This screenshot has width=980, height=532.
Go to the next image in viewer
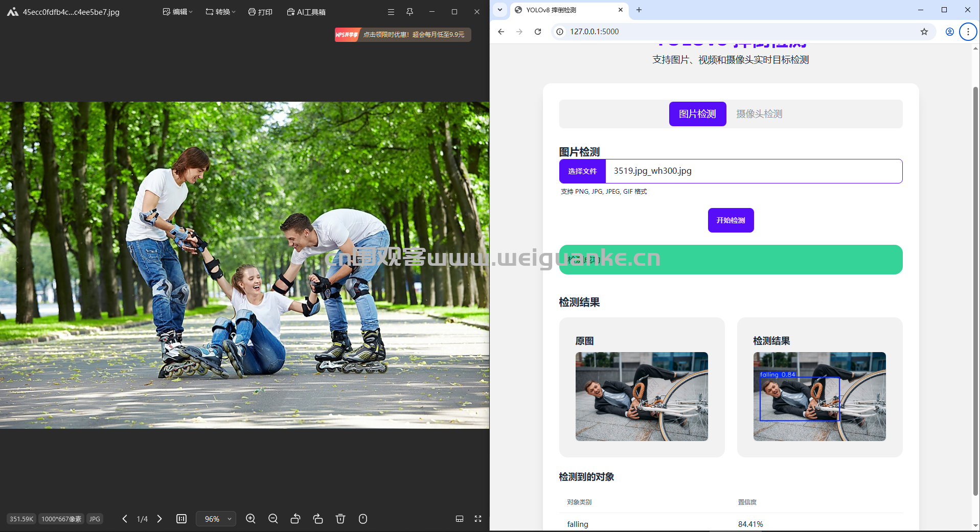coord(159,519)
